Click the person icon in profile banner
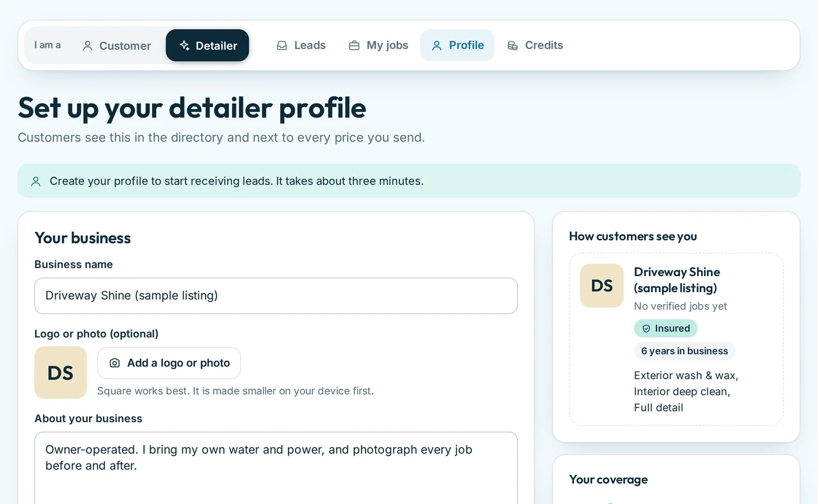Screen dimensions: 818x504 click(x=36, y=182)
